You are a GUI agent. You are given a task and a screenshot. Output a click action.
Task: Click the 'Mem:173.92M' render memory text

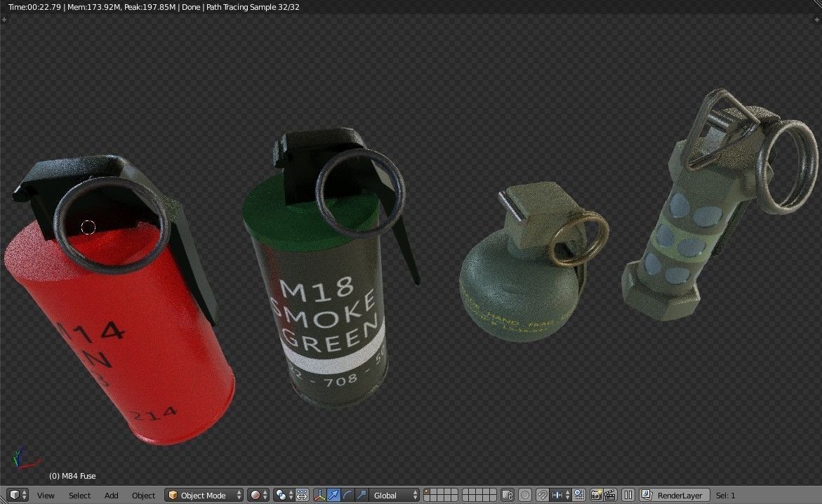[92, 7]
